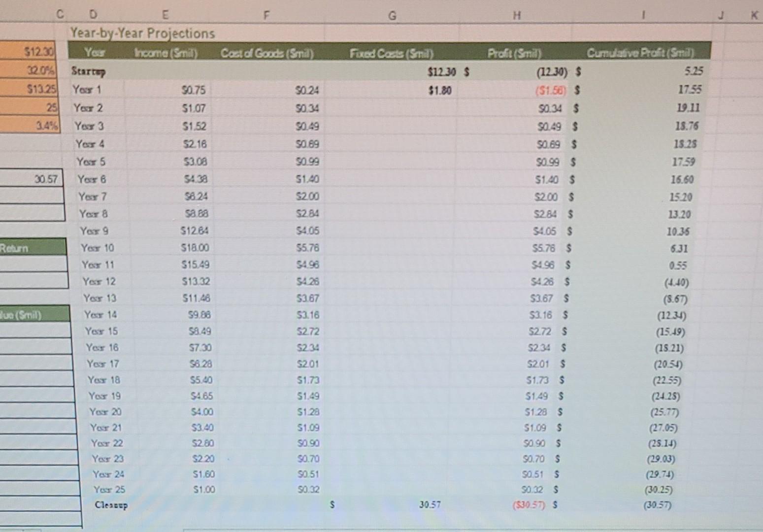This screenshot has width=763, height=532.
Task: Click the $18.00 income value for Year 10
Action: click(x=195, y=248)
